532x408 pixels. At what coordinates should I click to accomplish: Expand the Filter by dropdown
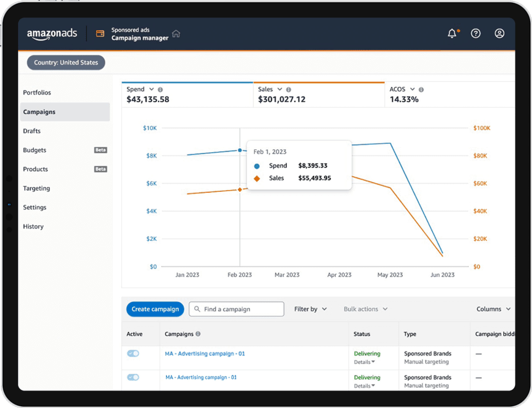[310, 309]
